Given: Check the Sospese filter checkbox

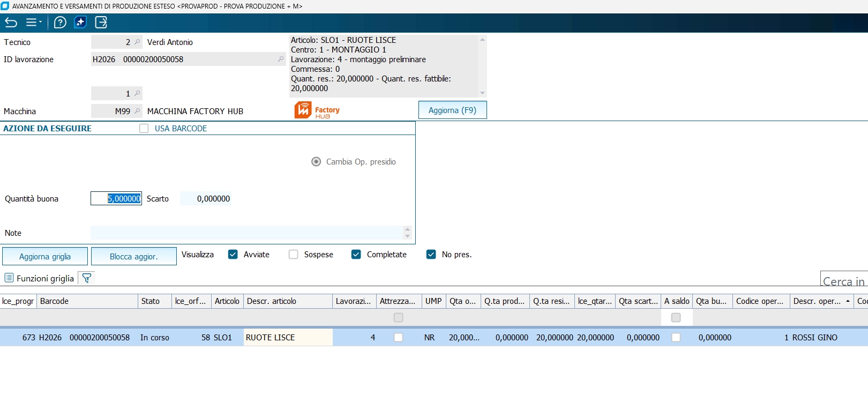Looking at the screenshot, I should (x=293, y=255).
